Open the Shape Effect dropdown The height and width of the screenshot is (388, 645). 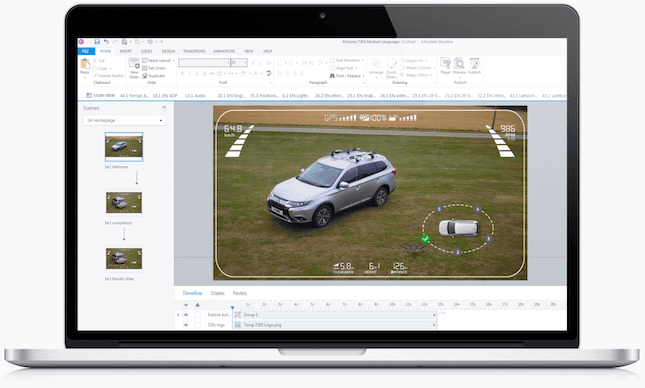(416, 75)
